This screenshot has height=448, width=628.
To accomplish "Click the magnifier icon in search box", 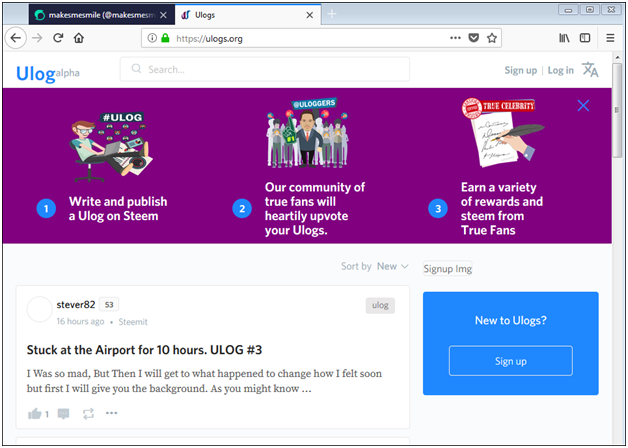I will (x=136, y=69).
